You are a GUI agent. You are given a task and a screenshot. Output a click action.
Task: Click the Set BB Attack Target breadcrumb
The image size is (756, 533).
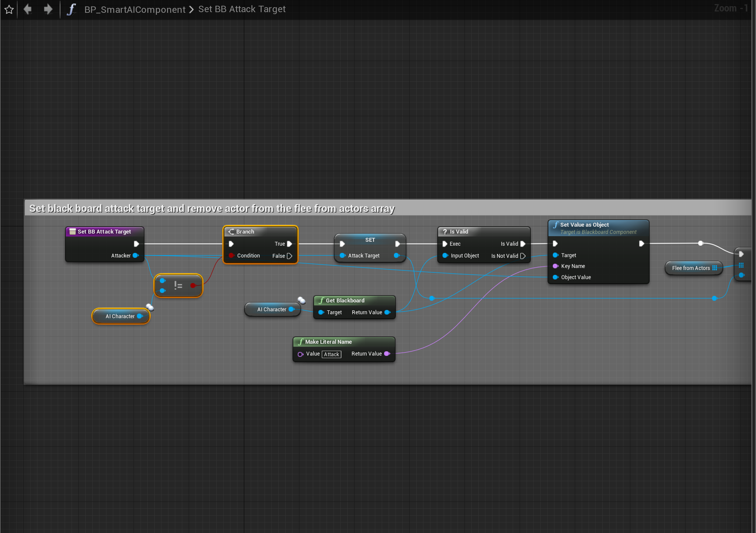pos(242,9)
